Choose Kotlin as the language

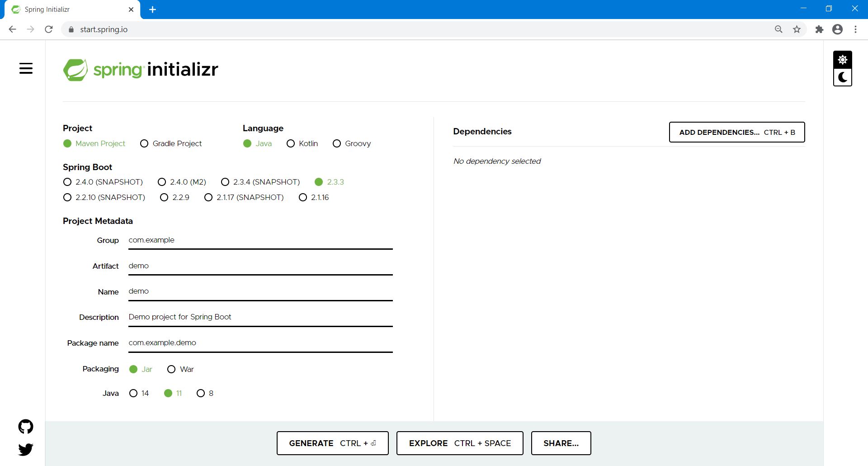[291, 143]
